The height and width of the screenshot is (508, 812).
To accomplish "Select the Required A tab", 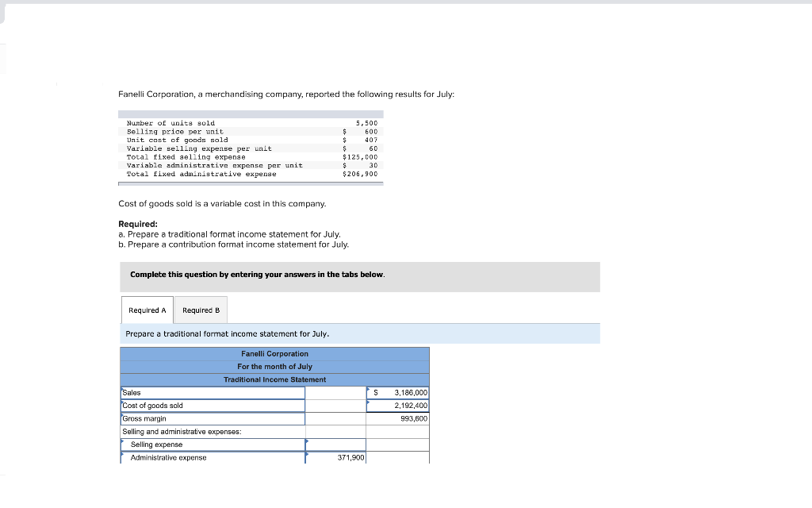I will 147,310.
